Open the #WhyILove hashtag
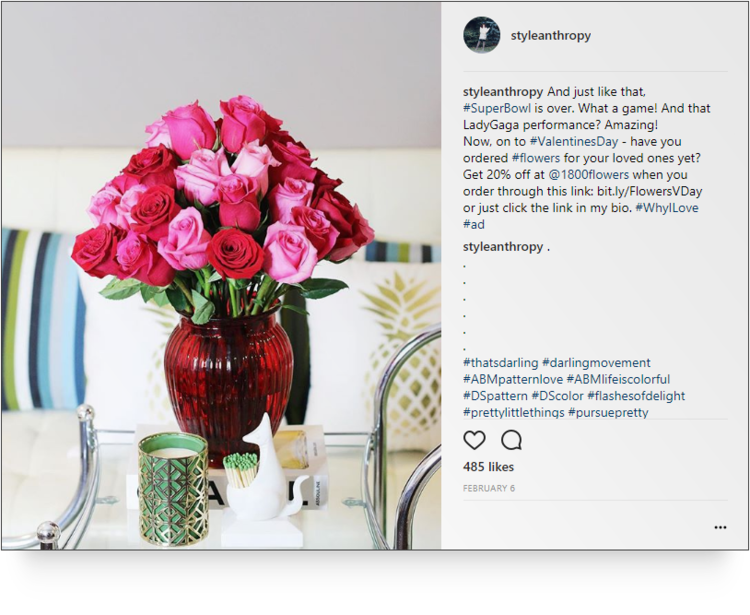 pos(667,208)
